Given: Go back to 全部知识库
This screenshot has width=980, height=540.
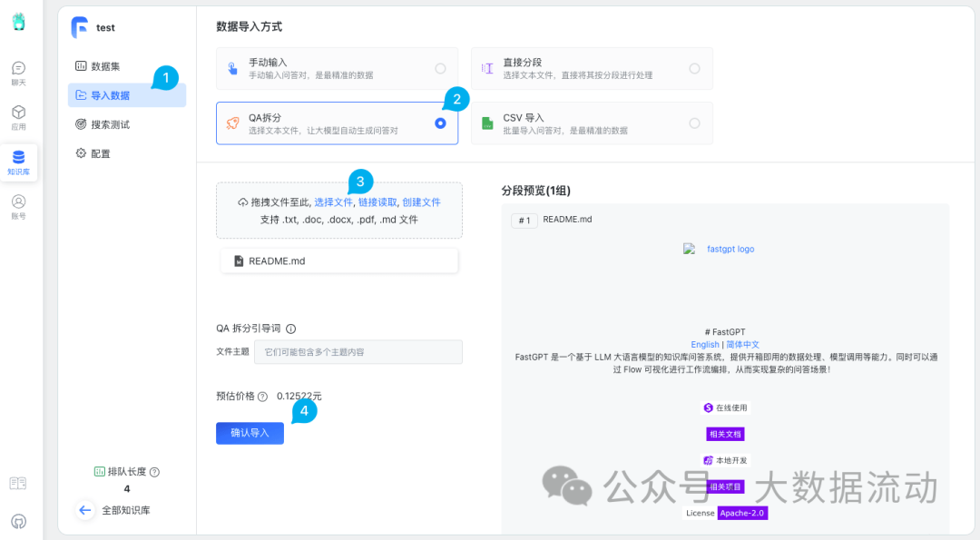Looking at the screenshot, I should pyautogui.click(x=125, y=510).
